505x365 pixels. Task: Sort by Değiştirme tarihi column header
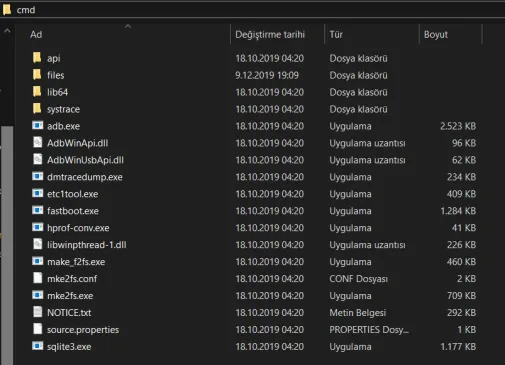tap(270, 34)
